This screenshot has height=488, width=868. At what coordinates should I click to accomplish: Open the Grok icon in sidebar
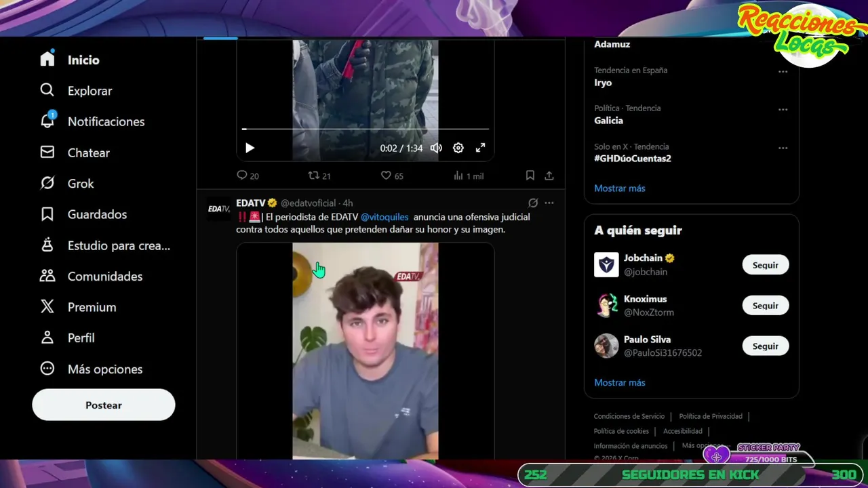47,183
